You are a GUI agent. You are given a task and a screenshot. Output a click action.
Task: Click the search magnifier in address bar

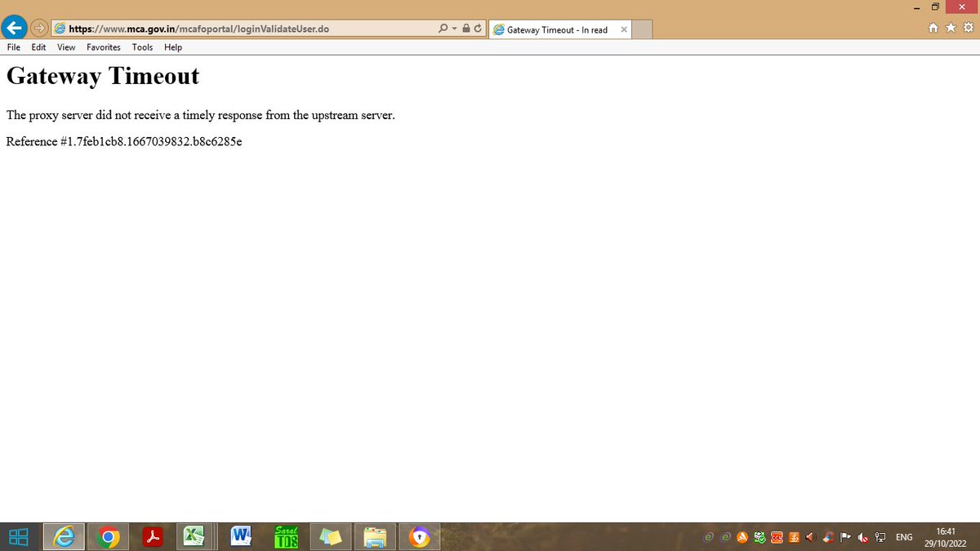click(x=443, y=29)
